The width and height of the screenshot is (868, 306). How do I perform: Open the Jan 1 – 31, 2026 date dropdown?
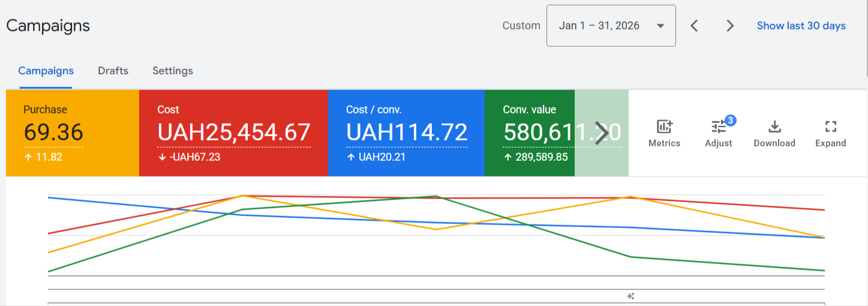tap(611, 26)
